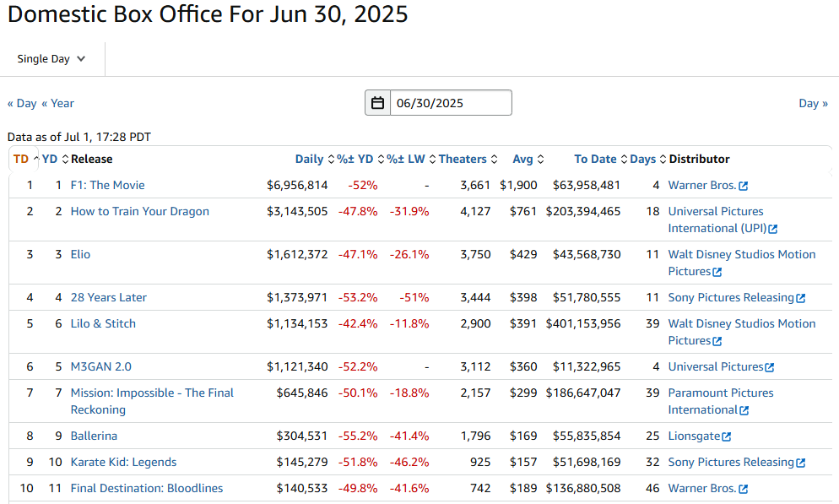Open Warner Bros. link for Final Destination

point(702,489)
